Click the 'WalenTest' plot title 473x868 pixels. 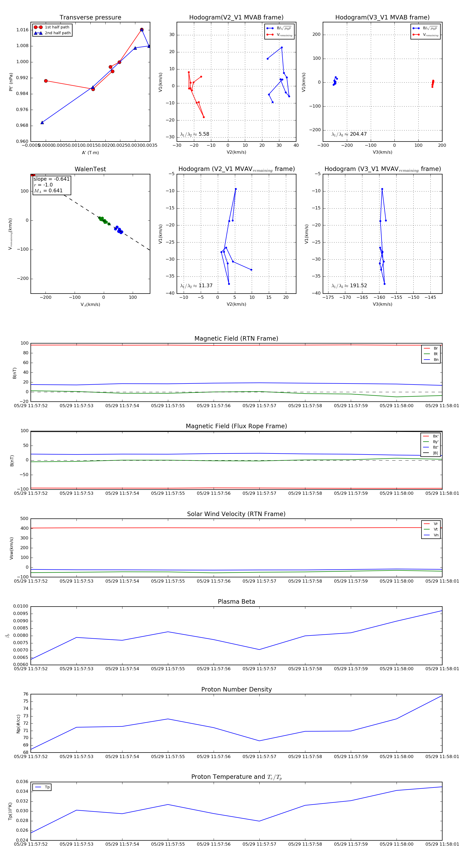click(x=90, y=169)
